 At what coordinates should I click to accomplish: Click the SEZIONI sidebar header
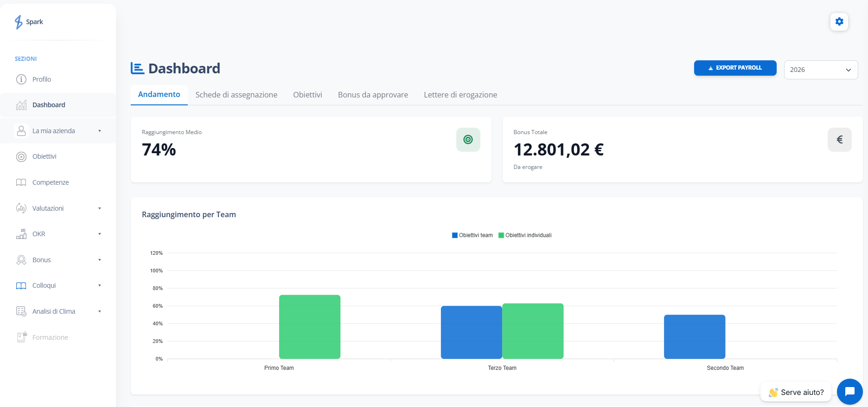pyautogui.click(x=26, y=59)
